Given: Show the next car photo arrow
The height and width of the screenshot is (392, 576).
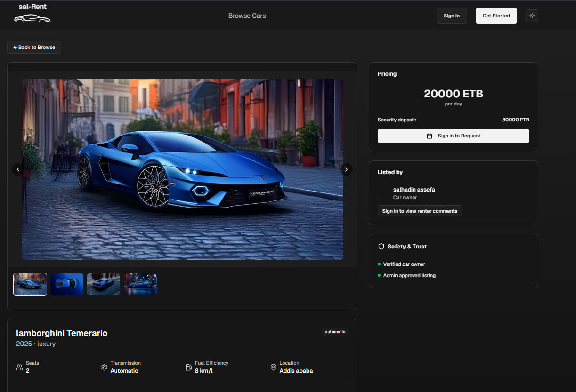Looking at the screenshot, I should pos(346,169).
